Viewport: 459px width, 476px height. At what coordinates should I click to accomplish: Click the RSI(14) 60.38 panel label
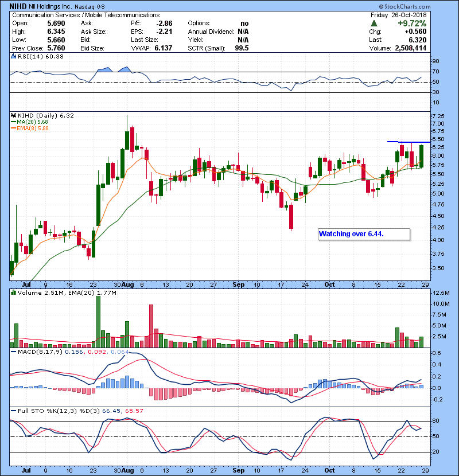click(x=40, y=56)
